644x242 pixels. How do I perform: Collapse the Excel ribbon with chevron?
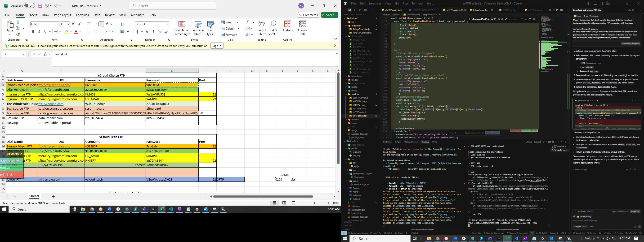coord(335,39)
